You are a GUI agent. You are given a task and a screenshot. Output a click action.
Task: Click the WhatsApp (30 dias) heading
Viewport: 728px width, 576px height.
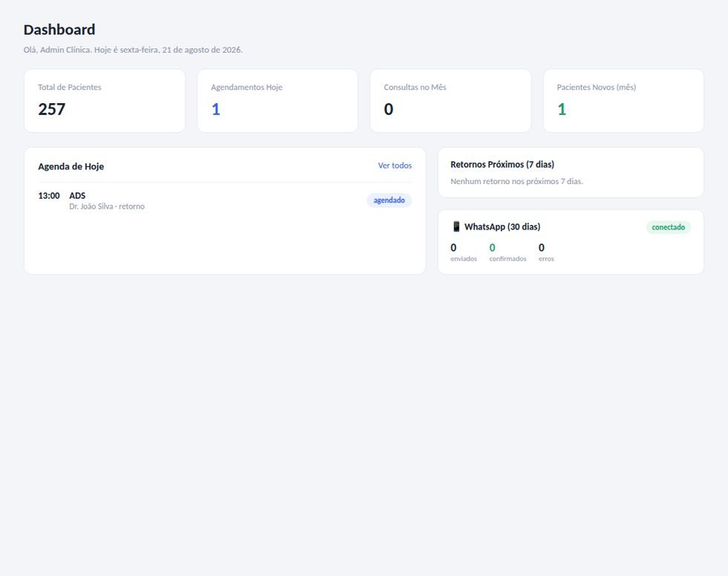point(502,227)
